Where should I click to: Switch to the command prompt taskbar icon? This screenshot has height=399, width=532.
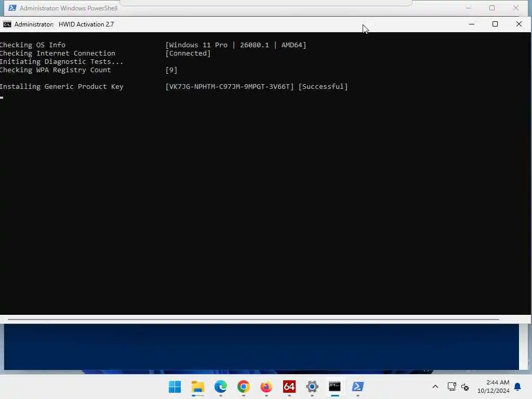point(335,387)
